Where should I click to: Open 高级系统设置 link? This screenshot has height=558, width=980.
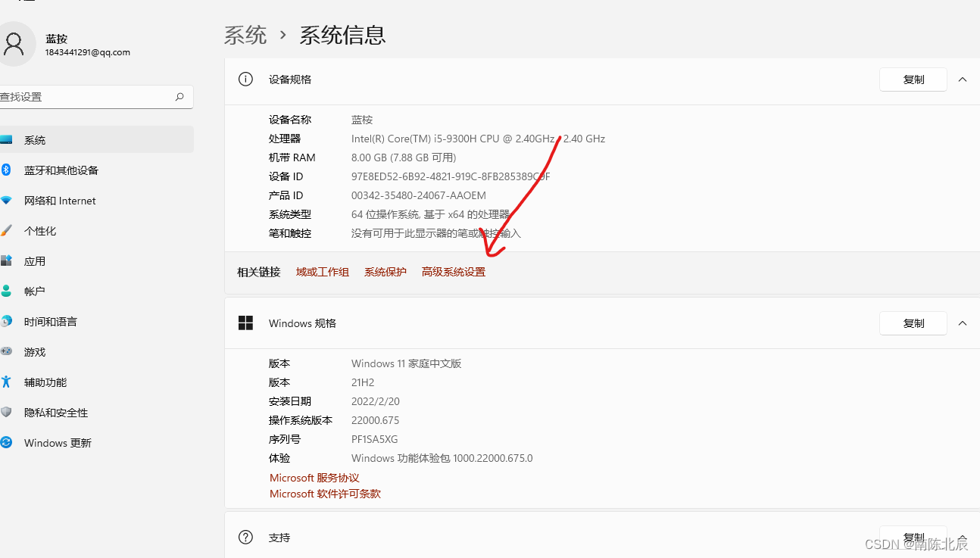(454, 272)
